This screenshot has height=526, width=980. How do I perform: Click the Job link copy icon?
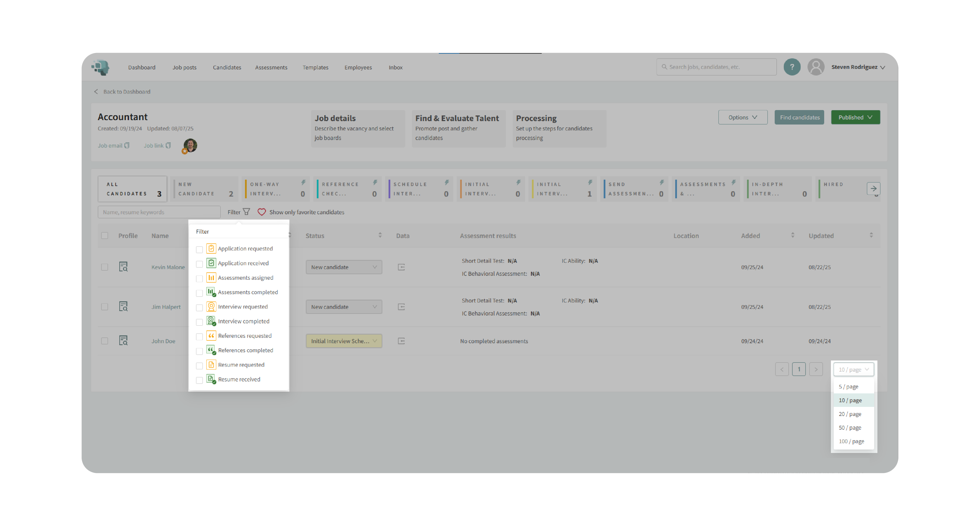[168, 145]
